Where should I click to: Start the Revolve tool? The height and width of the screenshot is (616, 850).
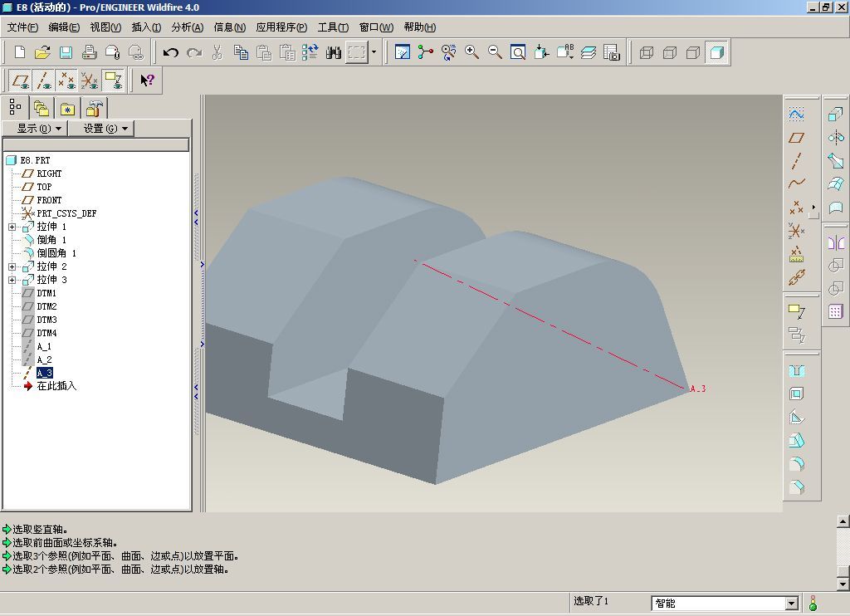[x=835, y=137]
